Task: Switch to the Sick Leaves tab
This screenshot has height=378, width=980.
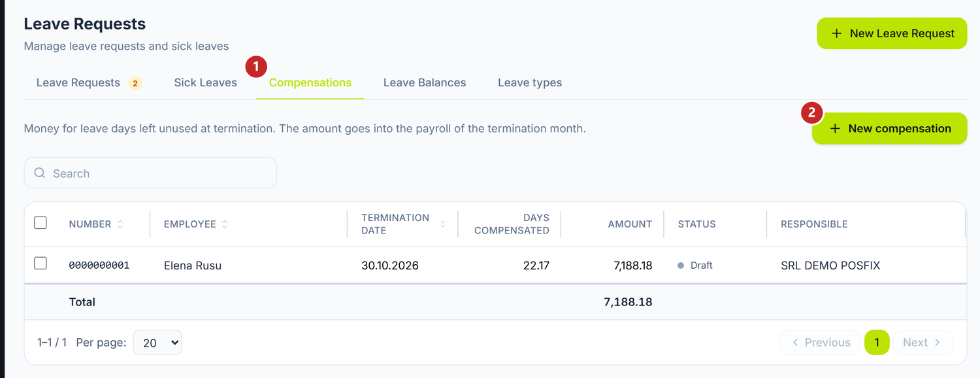Action: (x=205, y=83)
